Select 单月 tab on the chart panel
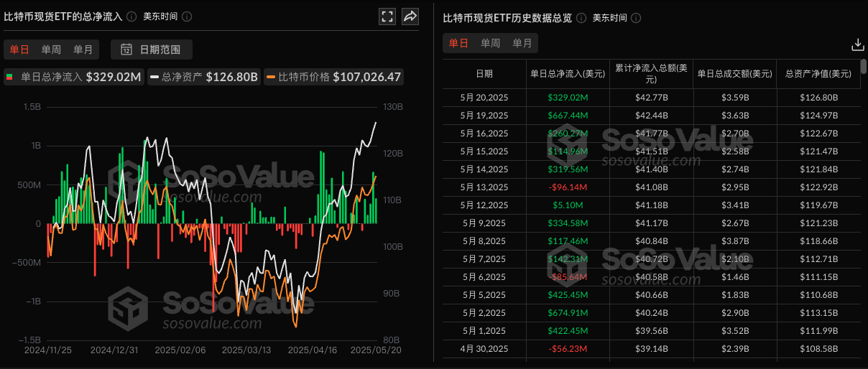Viewport: 868px width, 369px height. click(83, 50)
